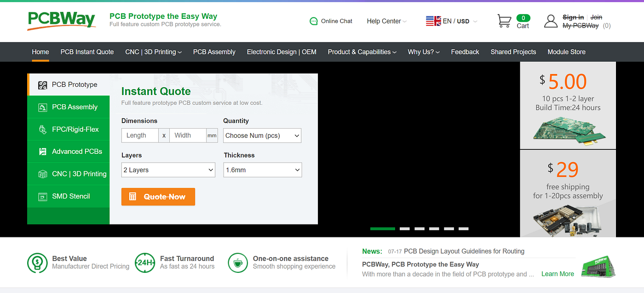The width and height of the screenshot is (644, 293).
Task: Click the PCBWay logo
Action: click(61, 20)
